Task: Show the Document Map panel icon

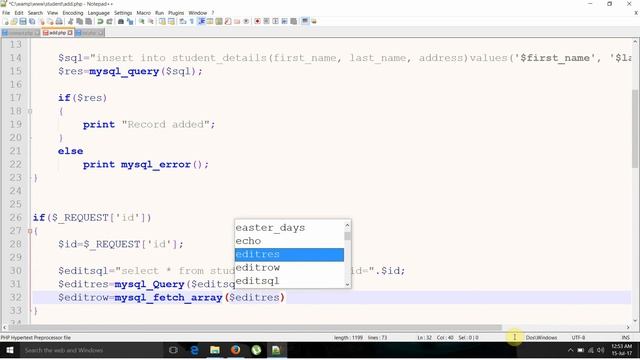Action: [219, 21]
